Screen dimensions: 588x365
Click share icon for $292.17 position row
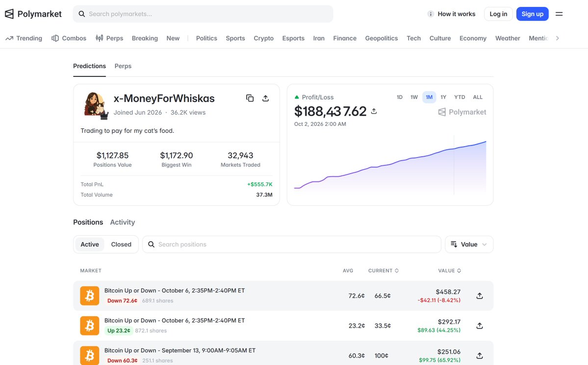click(x=480, y=326)
